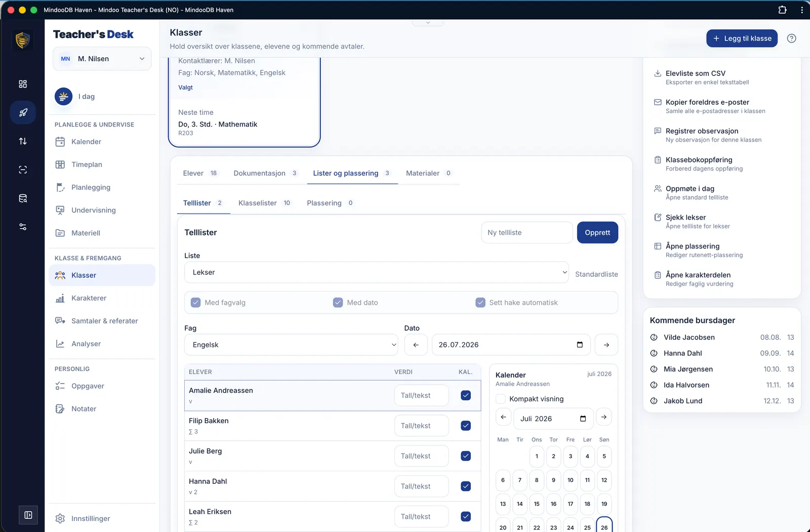The height and width of the screenshot is (532, 810).
Task: Uncheck the Kal. box for Filip Bakken
Action: (466, 426)
